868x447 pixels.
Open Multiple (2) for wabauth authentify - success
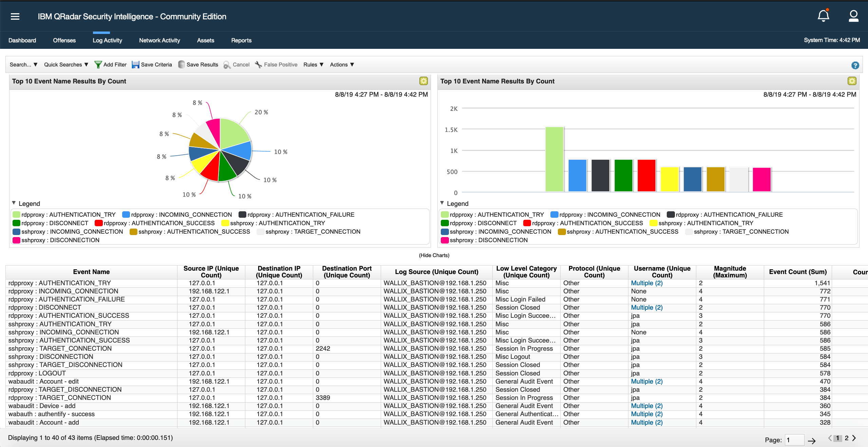click(x=647, y=414)
